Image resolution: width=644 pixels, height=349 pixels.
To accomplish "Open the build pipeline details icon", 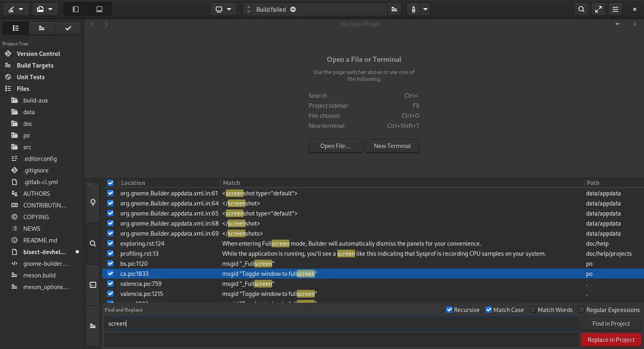I will coord(394,9).
